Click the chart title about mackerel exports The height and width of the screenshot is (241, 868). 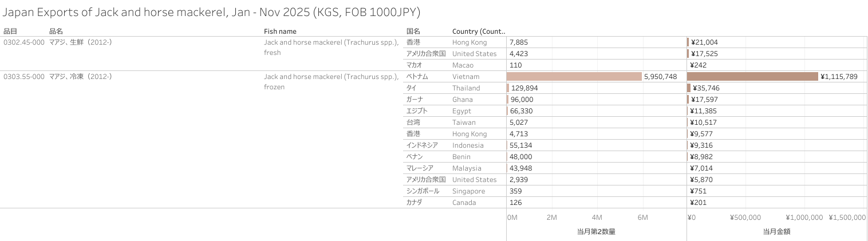tap(211, 11)
